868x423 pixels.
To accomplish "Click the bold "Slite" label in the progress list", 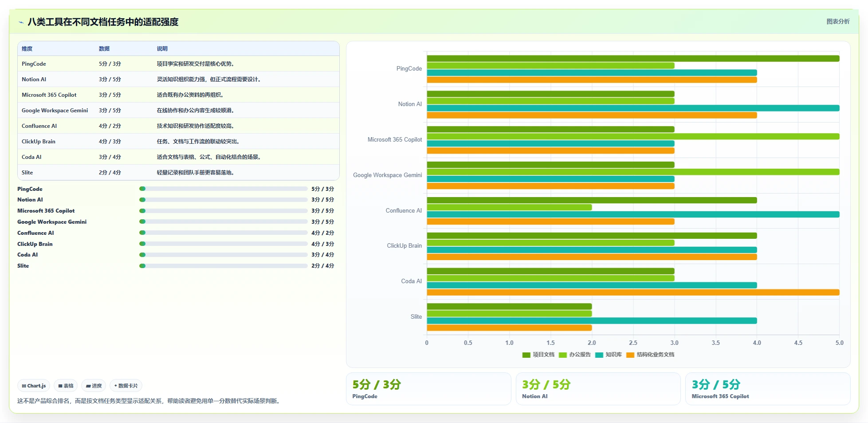I will (23, 266).
